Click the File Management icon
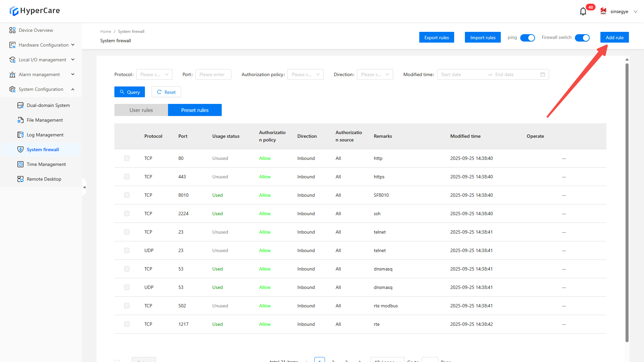 (20, 120)
